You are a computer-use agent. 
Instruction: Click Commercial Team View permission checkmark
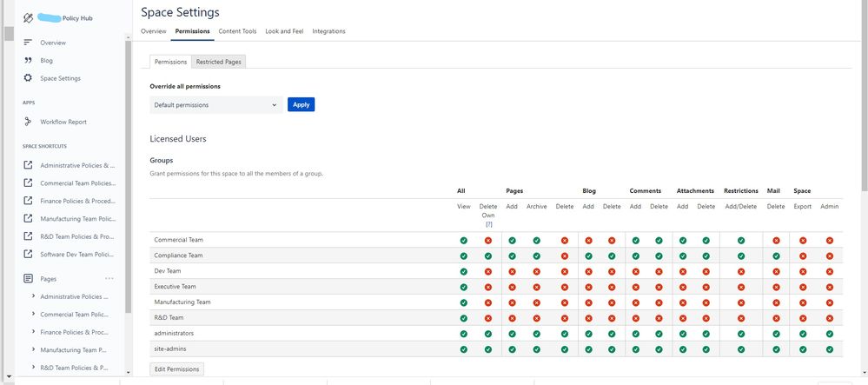463,241
